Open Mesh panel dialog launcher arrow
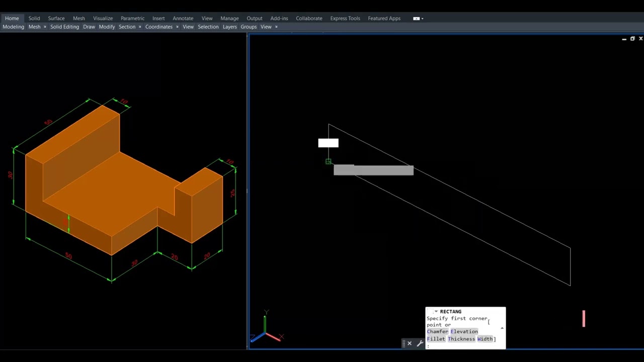 click(x=45, y=27)
